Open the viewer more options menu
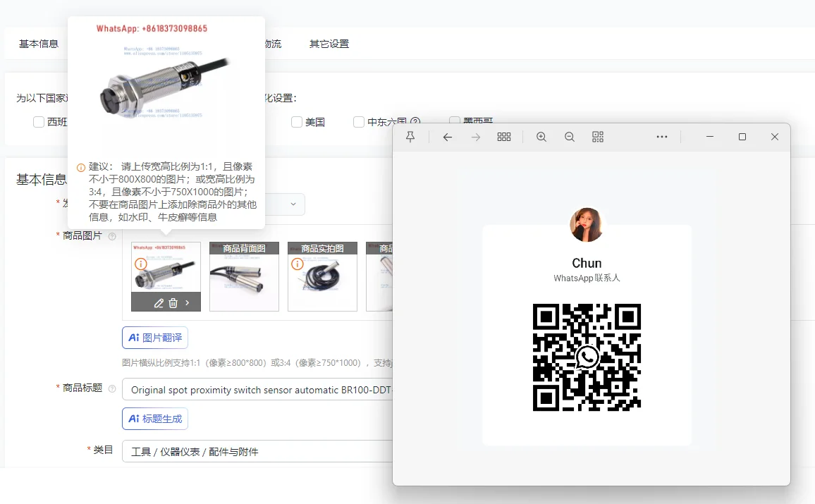 point(662,137)
